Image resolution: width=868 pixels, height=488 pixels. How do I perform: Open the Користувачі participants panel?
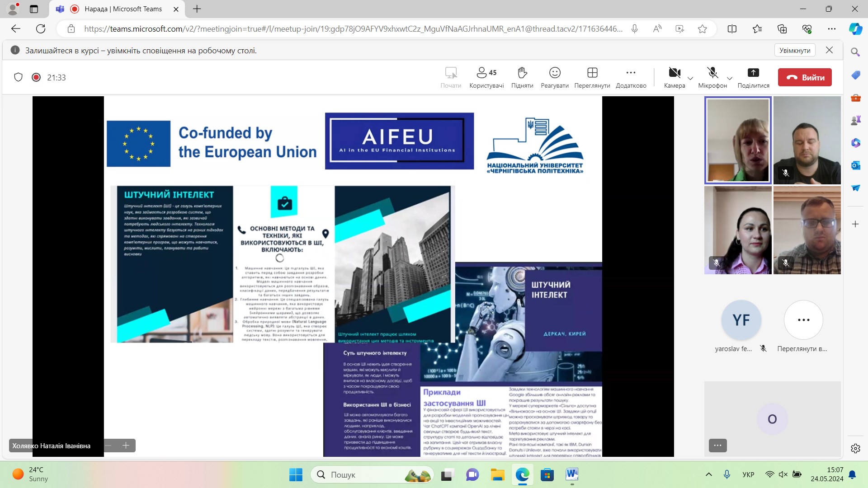[x=486, y=77]
